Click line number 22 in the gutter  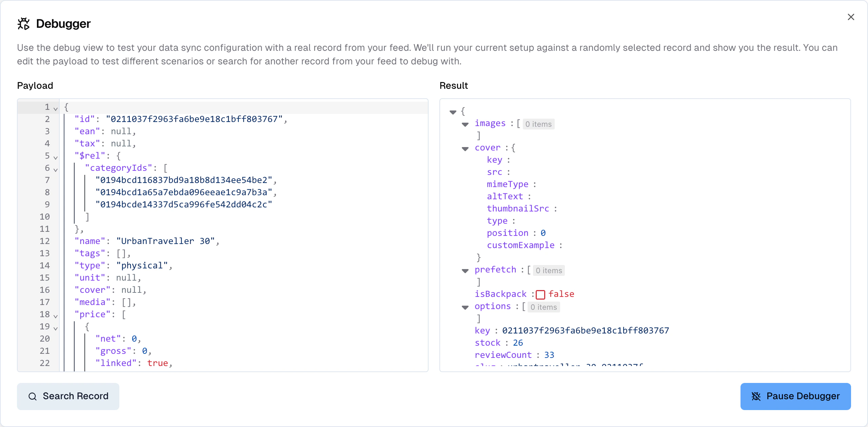click(45, 363)
